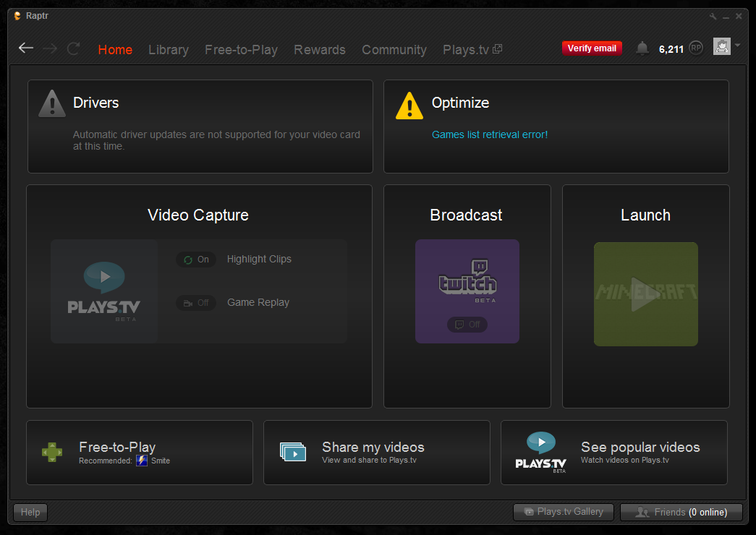Screen dimensions: 756x535
Task: Open settings with the wrench icon
Action: [713, 17]
